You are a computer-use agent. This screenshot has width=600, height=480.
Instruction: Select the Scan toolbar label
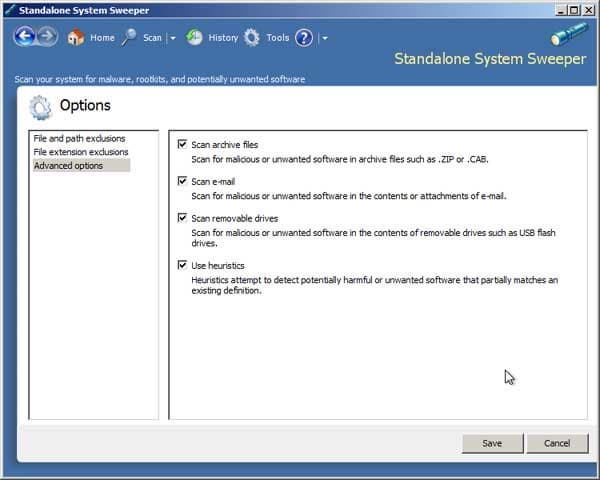coord(152,38)
